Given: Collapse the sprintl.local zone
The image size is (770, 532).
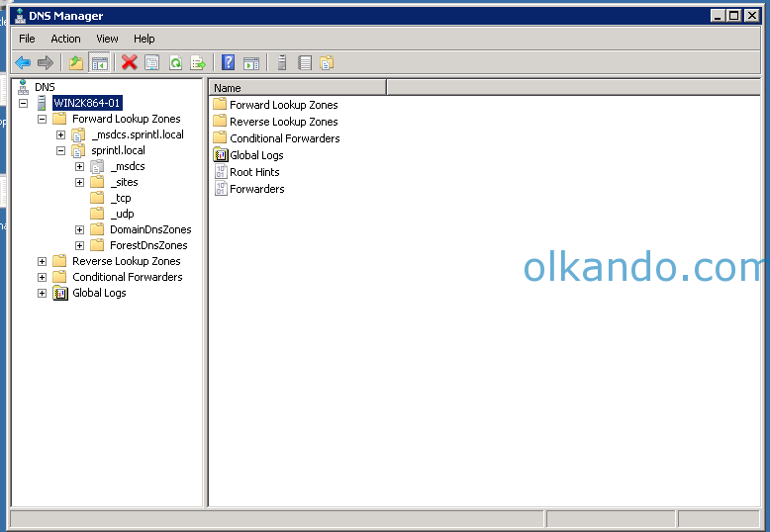Looking at the screenshot, I should 61,150.
